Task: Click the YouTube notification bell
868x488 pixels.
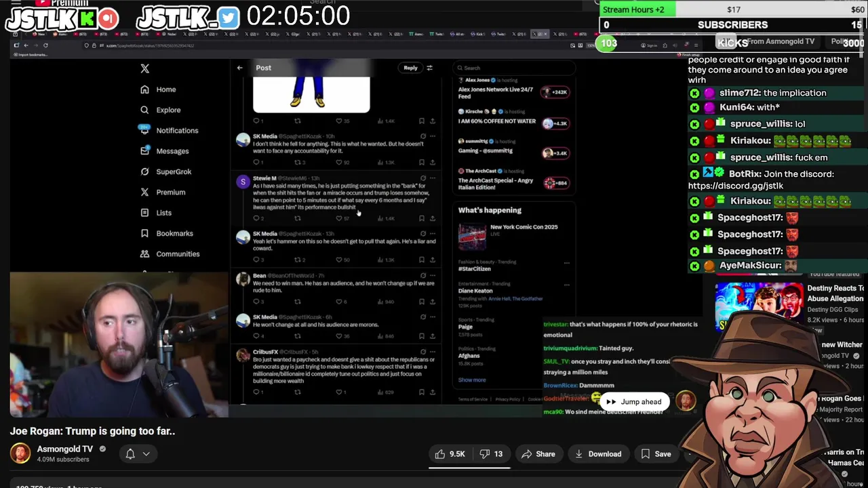Action: [130, 454]
